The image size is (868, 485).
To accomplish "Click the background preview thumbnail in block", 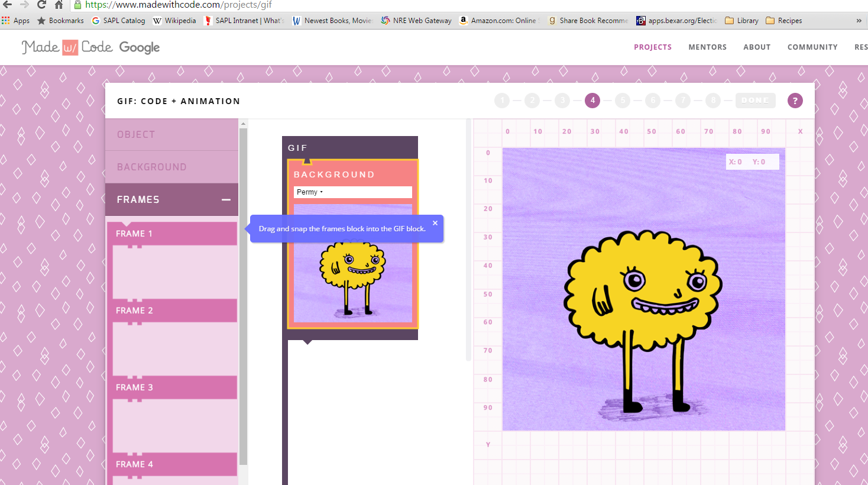I will [x=353, y=263].
